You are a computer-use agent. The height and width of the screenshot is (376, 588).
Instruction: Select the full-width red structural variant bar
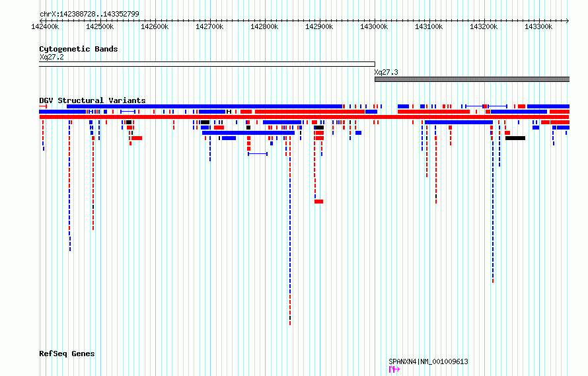pyautogui.click(x=304, y=117)
